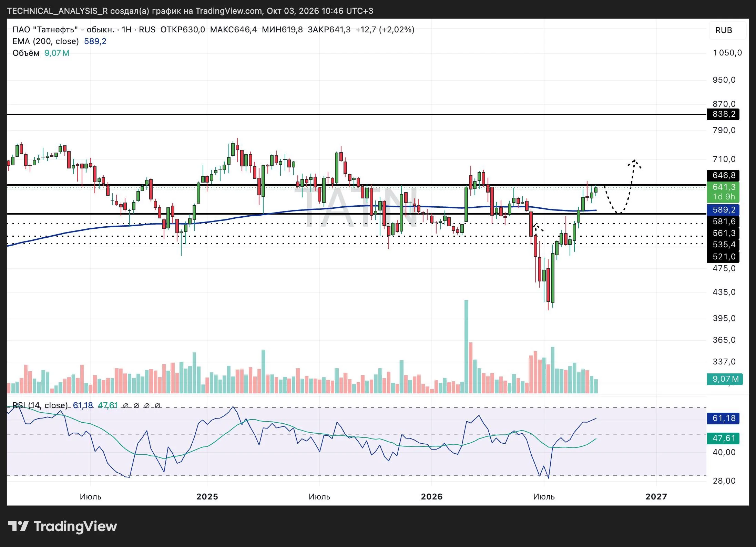
Task: Click the TECHNICAL_ANALYSIS_R author caption
Action: pyautogui.click(x=57, y=11)
